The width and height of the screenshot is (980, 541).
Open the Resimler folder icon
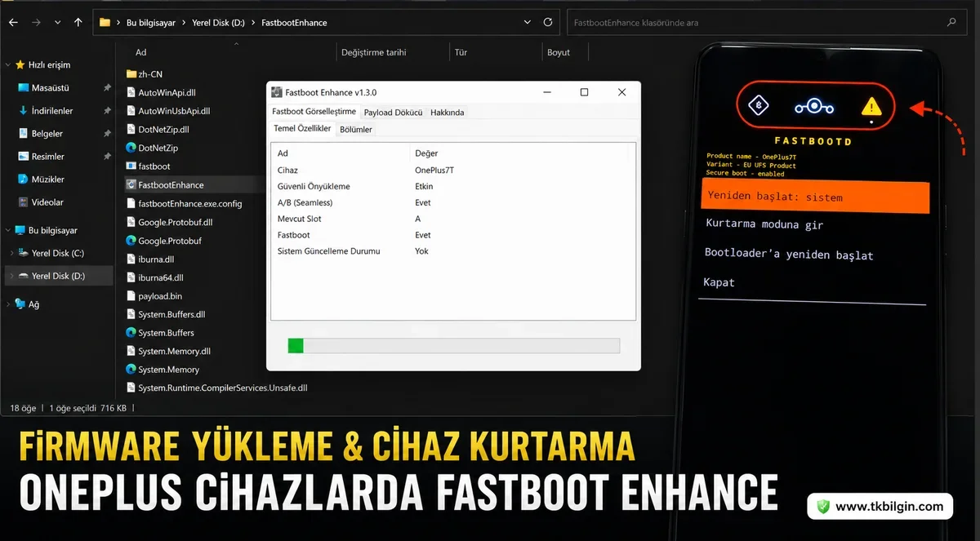click(23, 156)
